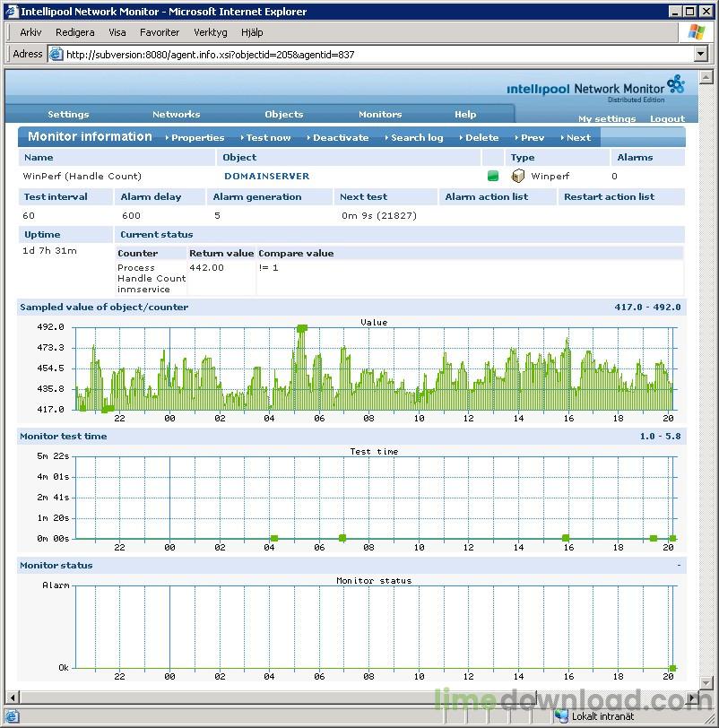Image resolution: width=719 pixels, height=728 pixels.
Task: Open the Visa menu
Action: point(117,32)
